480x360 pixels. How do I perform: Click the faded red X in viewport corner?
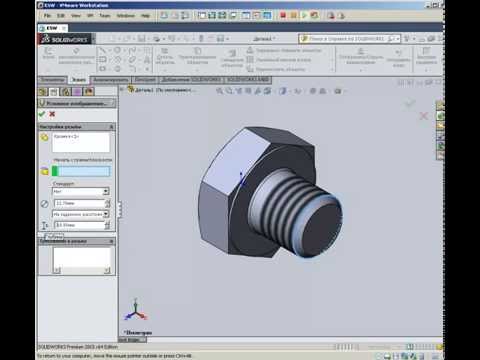424,116
